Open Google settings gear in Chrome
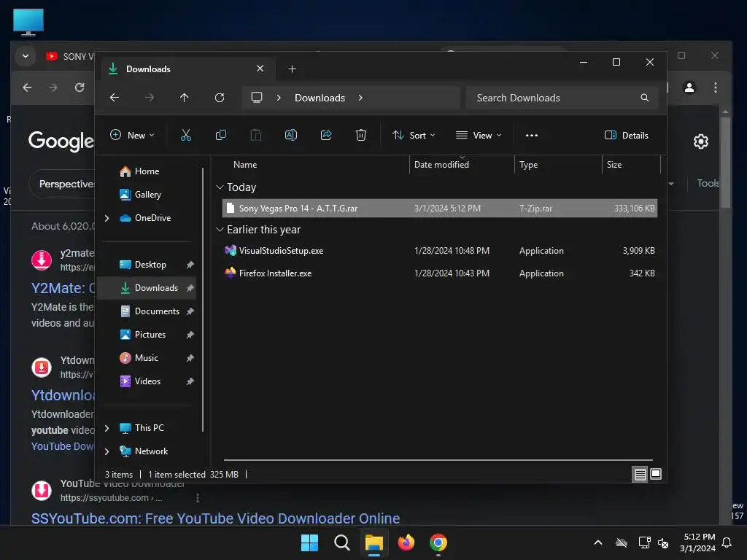Viewport: 747px width, 560px height. [701, 141]
